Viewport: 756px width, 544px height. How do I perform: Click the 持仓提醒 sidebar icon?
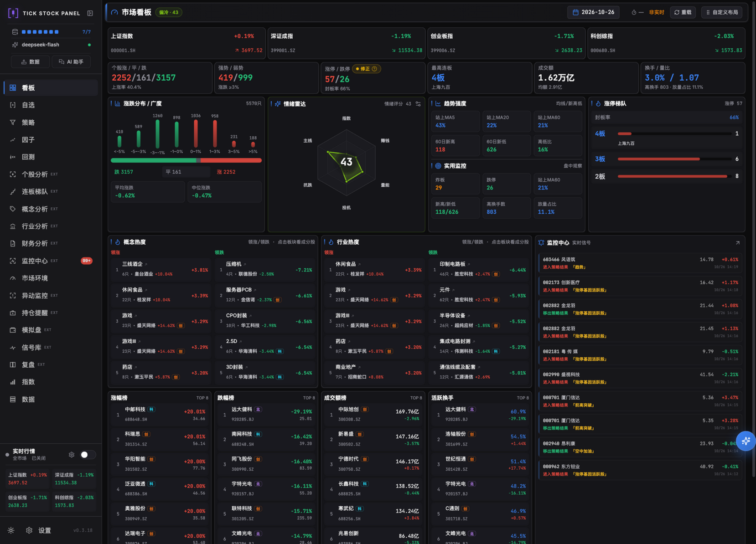tap(13, 313)
